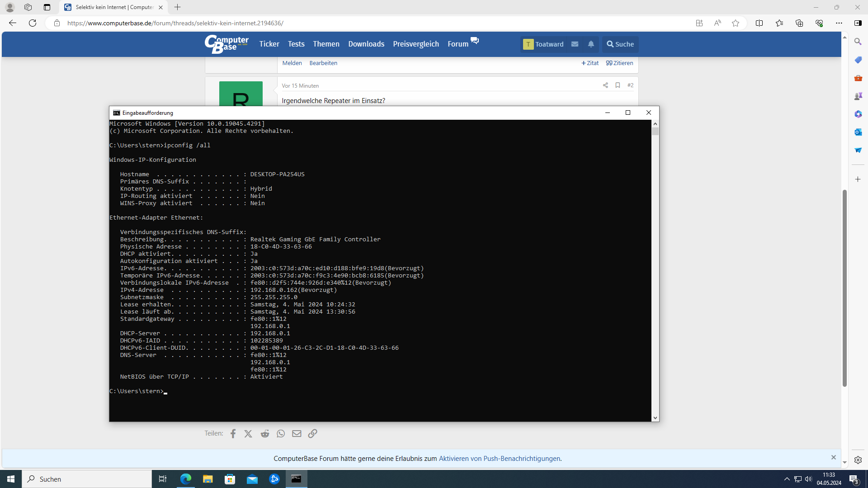
Task: Click Aktivieren von Push-Benachrichtigungen link
Action: [499, 459]
